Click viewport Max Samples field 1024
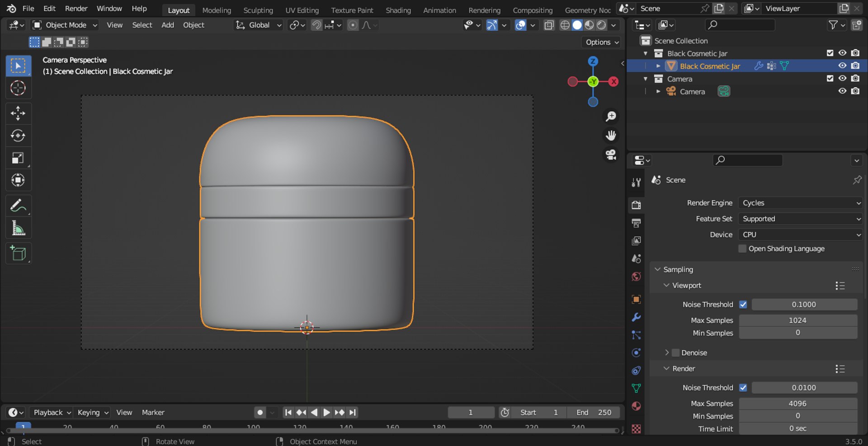This screenshot has width=868, height=446. click(798, 320)
